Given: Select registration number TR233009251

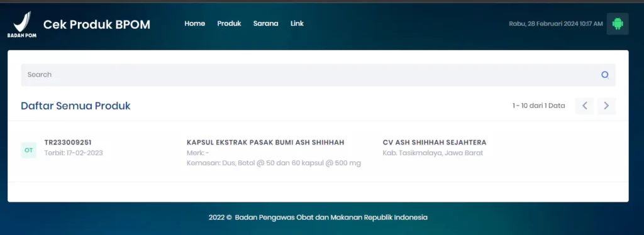Looking at the screenshot, I should (x=68, y=142).
